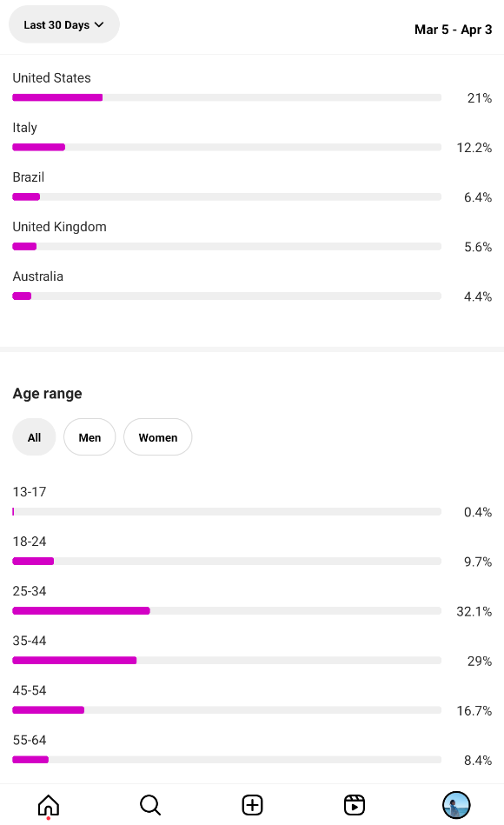Click the Italy percentage bar
The width and height of the screenshot is (504, 825).
[x=227, y=147]
